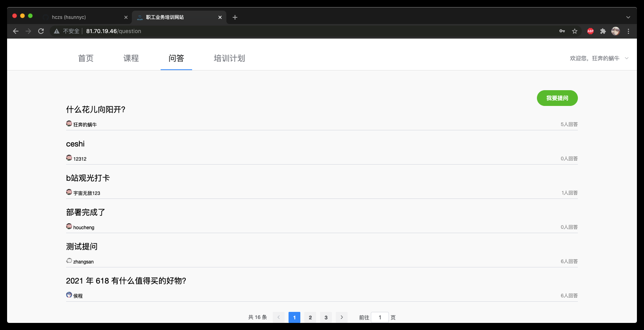Click the Chrome profile avatar
Viewport: 644px width, 330px height.
tap(615, 31)
